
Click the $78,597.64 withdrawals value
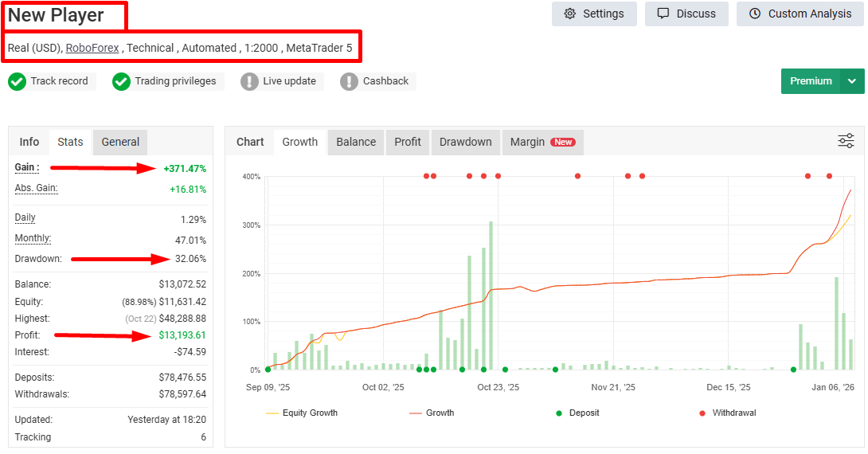182,394
